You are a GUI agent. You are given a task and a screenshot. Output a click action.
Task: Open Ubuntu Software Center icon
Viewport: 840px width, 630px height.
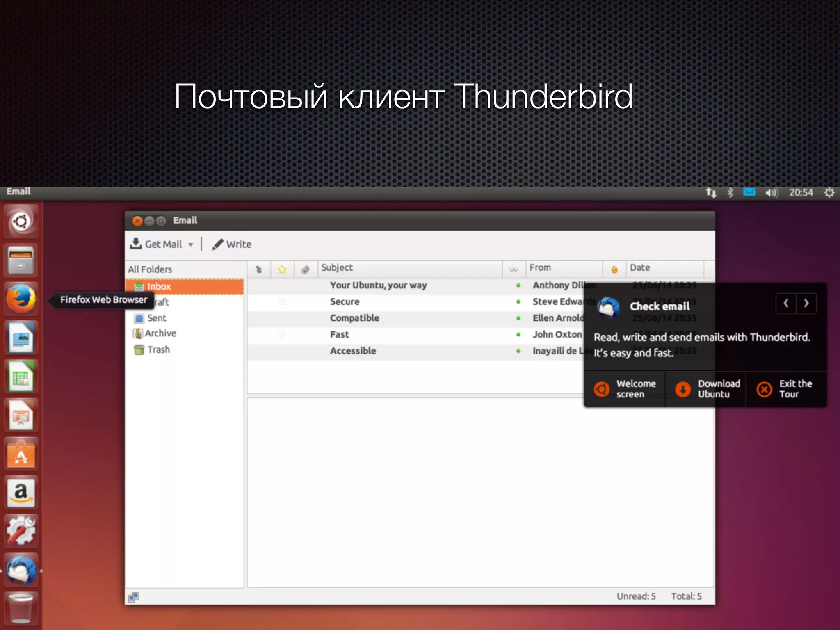(x=21, y=454)
